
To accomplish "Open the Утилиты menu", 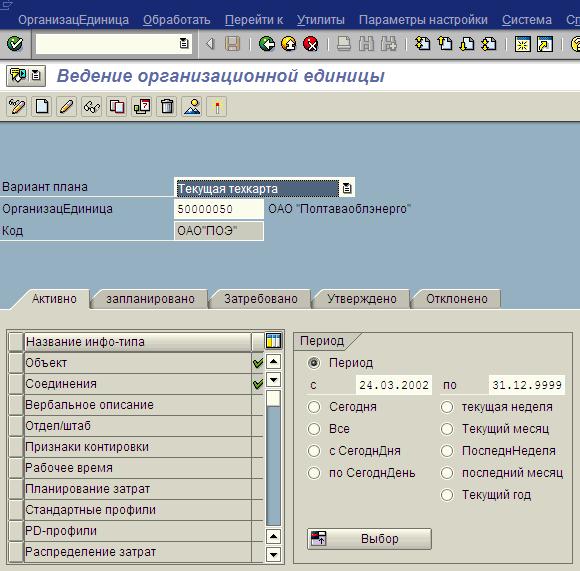I will pos(321,20).
